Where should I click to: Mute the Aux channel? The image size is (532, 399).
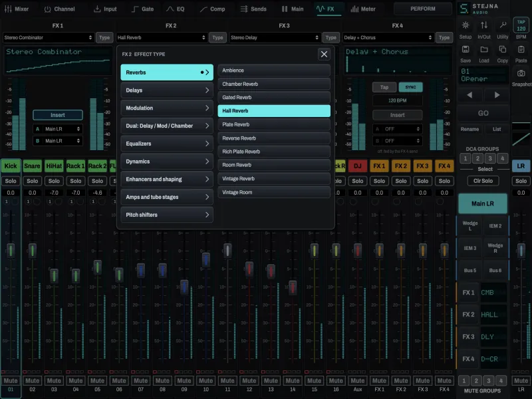(x=358, y=380)
